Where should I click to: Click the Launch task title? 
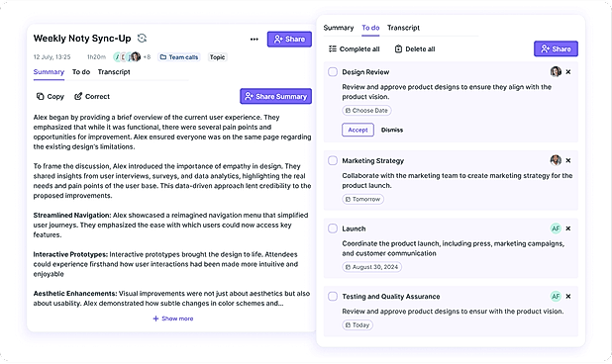pos(354,228)
